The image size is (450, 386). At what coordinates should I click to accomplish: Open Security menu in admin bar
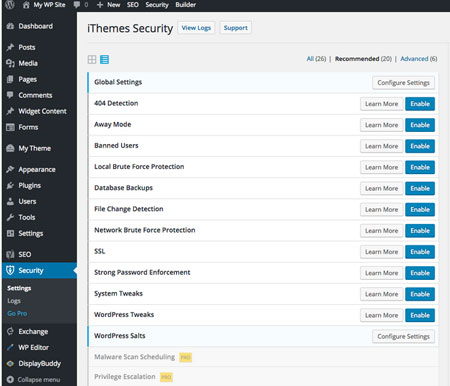(x=157, y=5)
